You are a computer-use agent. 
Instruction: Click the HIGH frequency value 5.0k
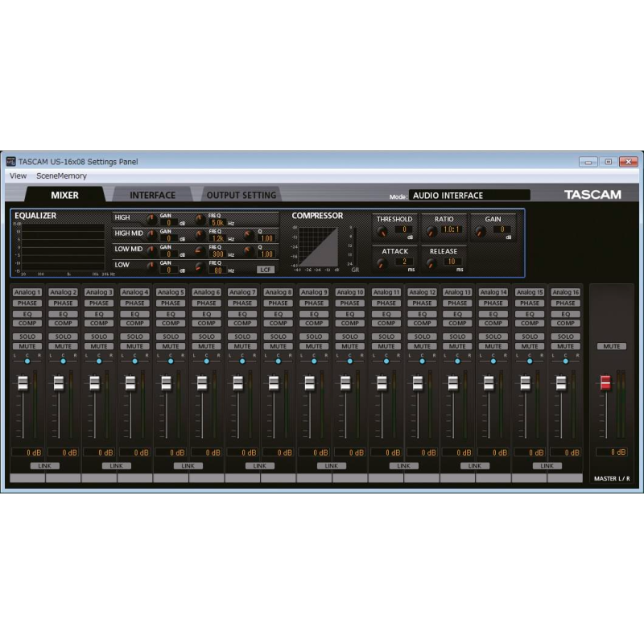tap(217, 223)
